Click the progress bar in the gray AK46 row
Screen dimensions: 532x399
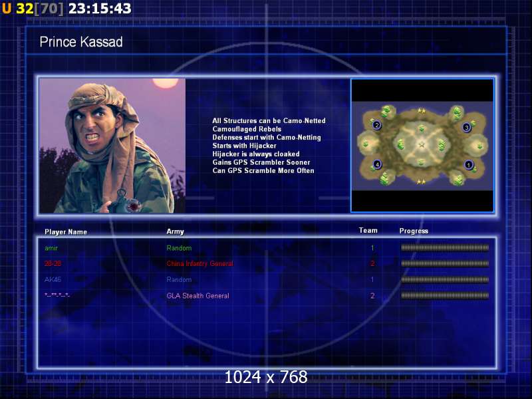click(445, 279)
